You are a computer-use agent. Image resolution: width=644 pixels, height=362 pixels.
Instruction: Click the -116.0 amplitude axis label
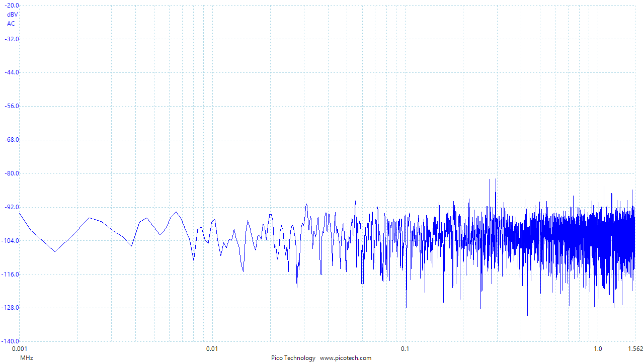coord(11,275)
